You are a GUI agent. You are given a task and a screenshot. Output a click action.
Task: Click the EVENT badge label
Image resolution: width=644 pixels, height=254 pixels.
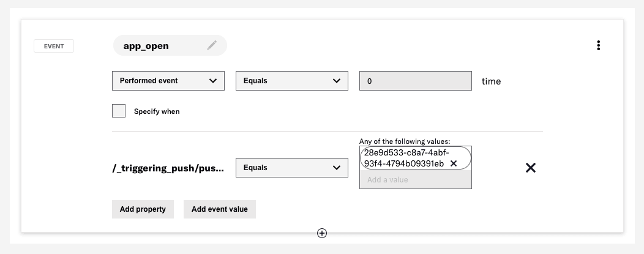[54, 46]
